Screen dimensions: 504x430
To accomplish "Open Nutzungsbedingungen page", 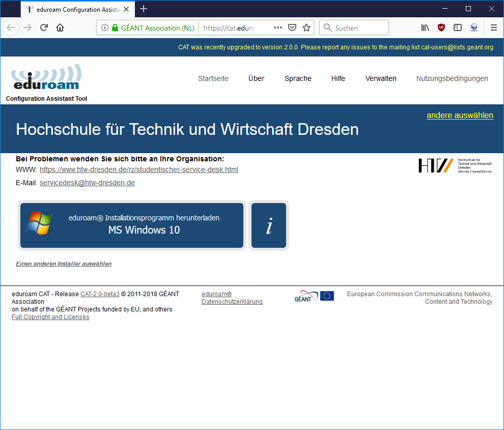I will (x=452, y=78).
